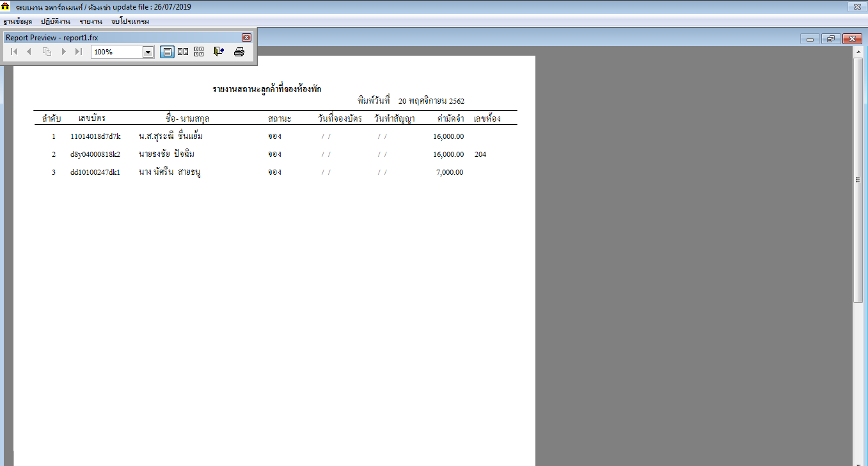Image resolution: width=868 pixels, height=466 pixels.
Task: Go to first page of report preview
Action: tap(14, 52)
